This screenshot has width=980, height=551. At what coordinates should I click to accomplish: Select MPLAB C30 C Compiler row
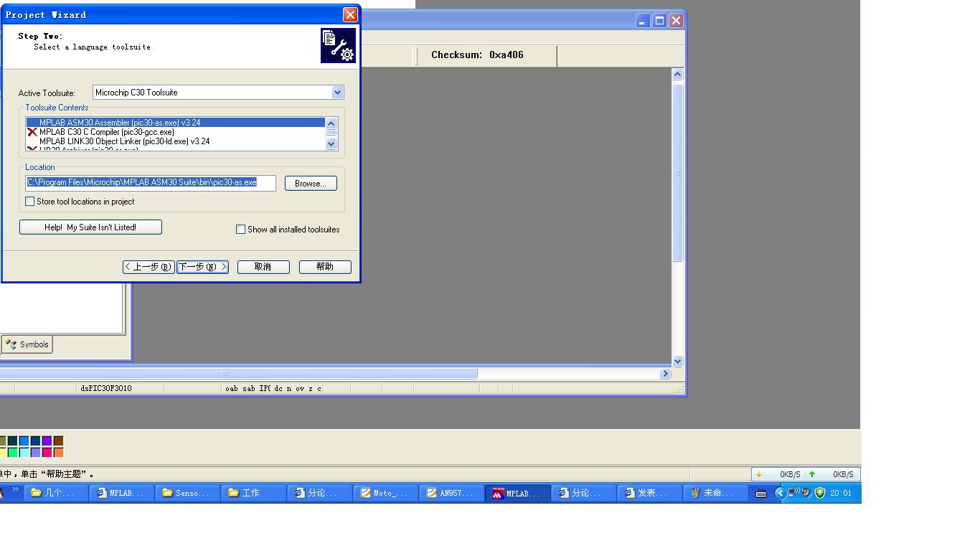[x=176, y=132]
